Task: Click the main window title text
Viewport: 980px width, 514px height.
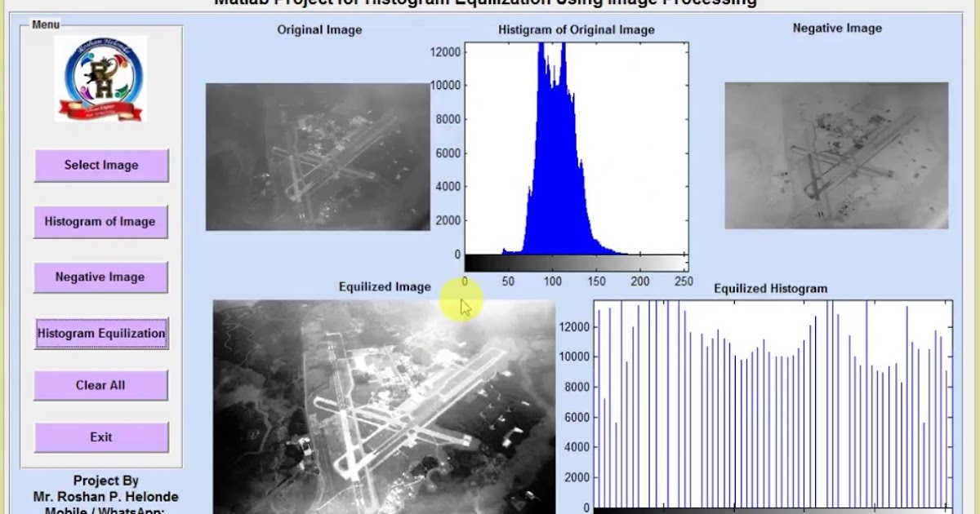Action: pos(490,2)
